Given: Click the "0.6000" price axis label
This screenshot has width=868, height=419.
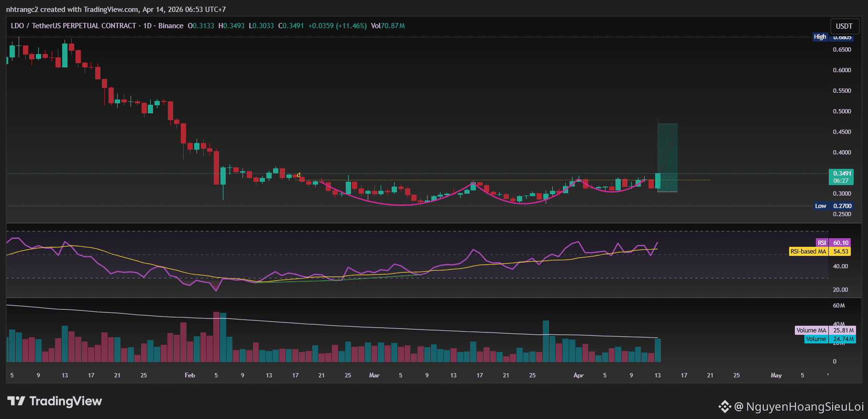Looking at the screenshot, I should 842,70.
